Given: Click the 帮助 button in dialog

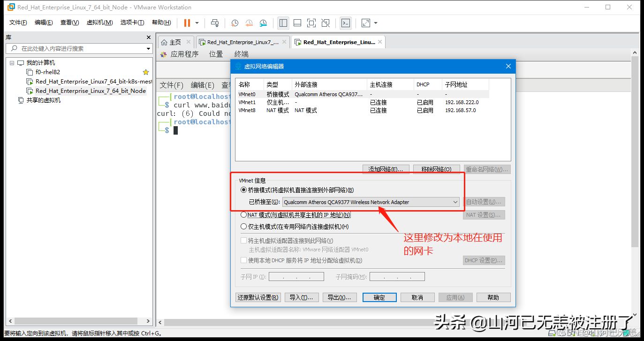Looking at the screenshot, I should [493, 297].
